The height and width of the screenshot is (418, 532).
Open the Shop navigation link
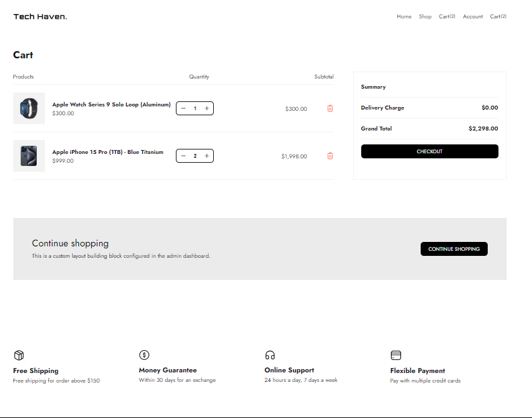[425, 16]
